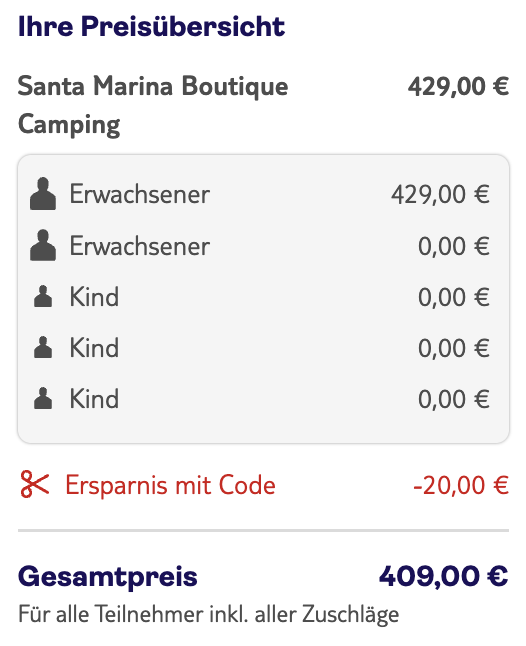526x646 pixels.
Task: Click the first Kind child icon
Action: (43, 296)
